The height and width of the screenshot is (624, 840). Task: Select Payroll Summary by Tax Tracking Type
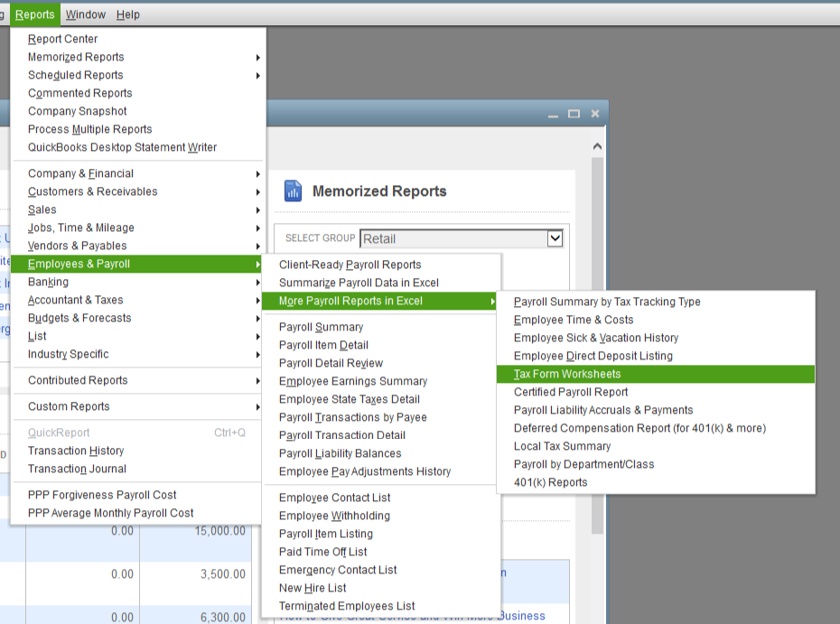[x=656, y=303]
